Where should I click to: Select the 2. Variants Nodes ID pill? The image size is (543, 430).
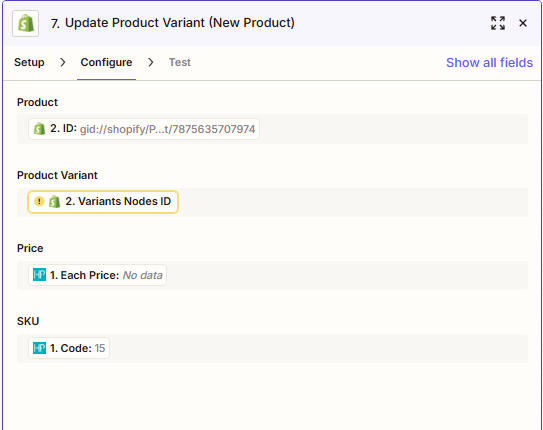tap(103, 202)
